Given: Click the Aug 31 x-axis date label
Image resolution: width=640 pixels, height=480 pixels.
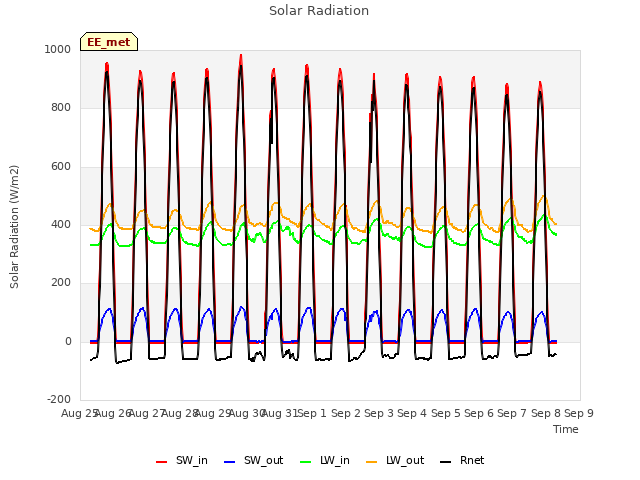Looking at the screenshot, I should tap(280, 413).
